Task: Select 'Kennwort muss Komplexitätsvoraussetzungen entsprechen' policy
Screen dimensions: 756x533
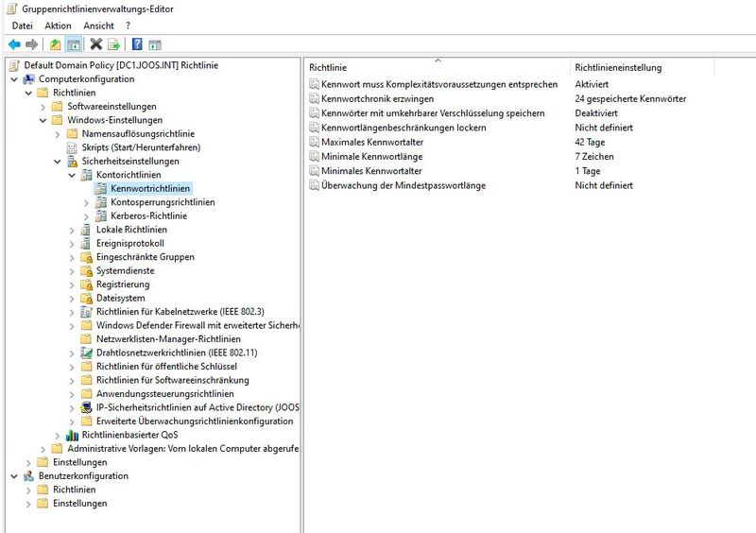Action: (439, 84)
